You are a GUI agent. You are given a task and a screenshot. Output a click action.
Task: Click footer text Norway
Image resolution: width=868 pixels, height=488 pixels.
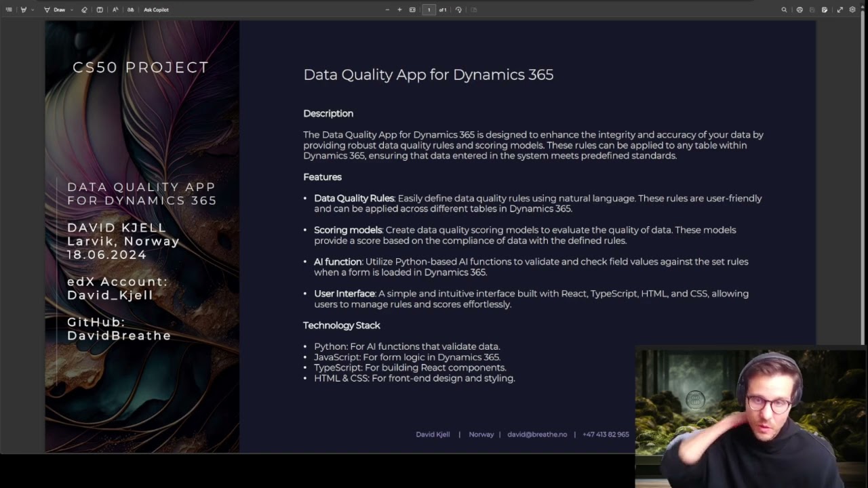tap(481, 434)
